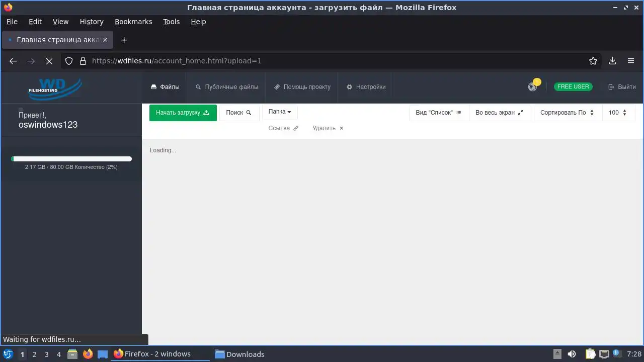Click the oswindows123 username
The width and height of the screenshot is (644, 362).
[48, 125]
